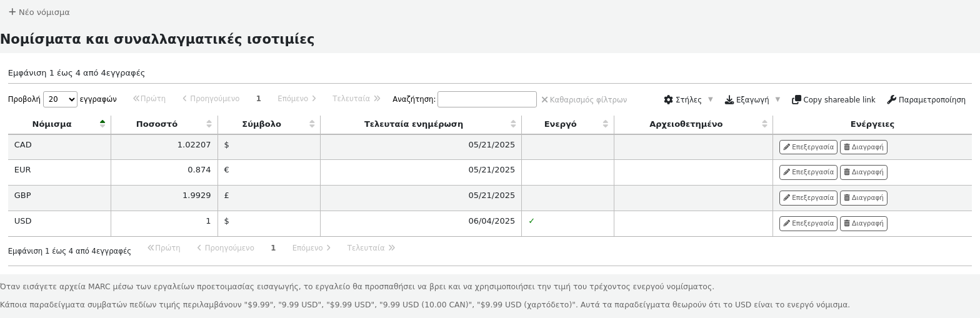
Task: Open the records-per-page dropdown showing 20
Action: tap(60, 99)
